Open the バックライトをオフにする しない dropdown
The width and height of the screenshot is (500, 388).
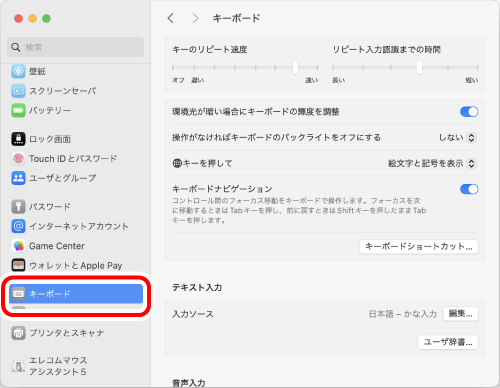[457, 137]
